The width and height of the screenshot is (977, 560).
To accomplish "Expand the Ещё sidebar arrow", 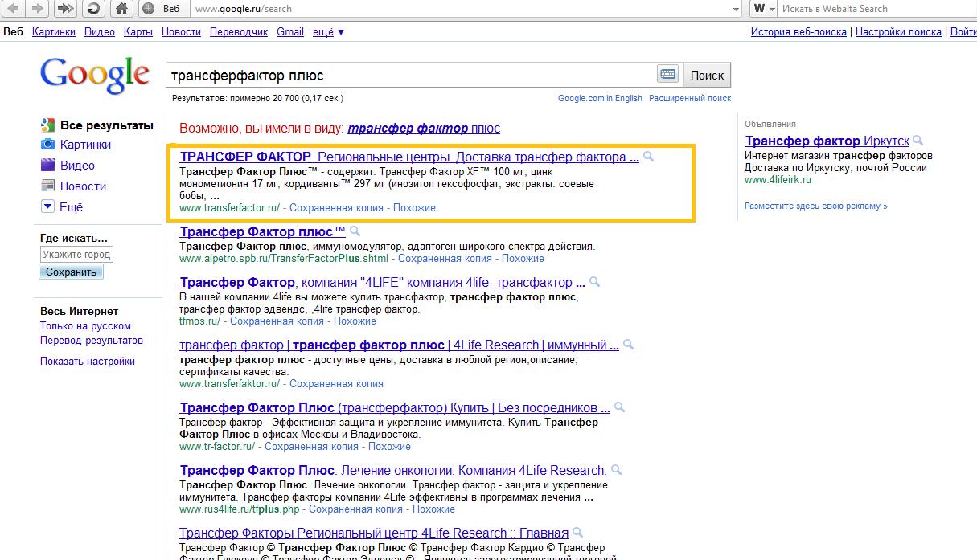I will pyautogui.click(x=47, y=207).
